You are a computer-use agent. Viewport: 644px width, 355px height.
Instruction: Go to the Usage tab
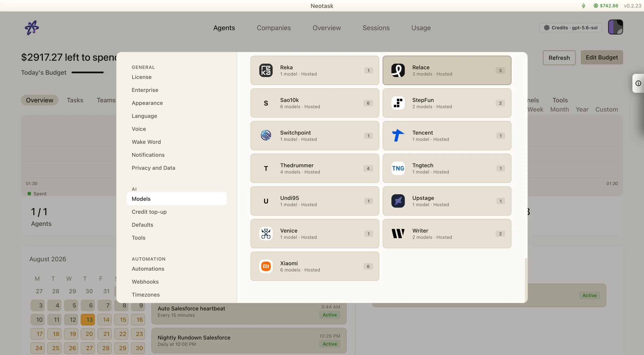(x=421, y=28)
